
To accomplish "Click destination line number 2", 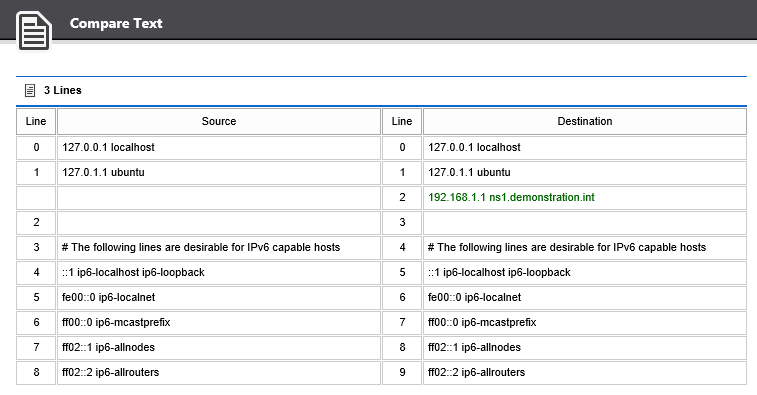I will [402, 197].
